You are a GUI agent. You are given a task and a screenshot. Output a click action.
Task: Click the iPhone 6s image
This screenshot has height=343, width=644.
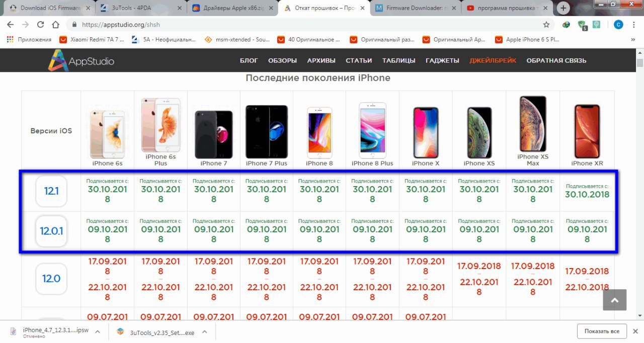(107, 133)
